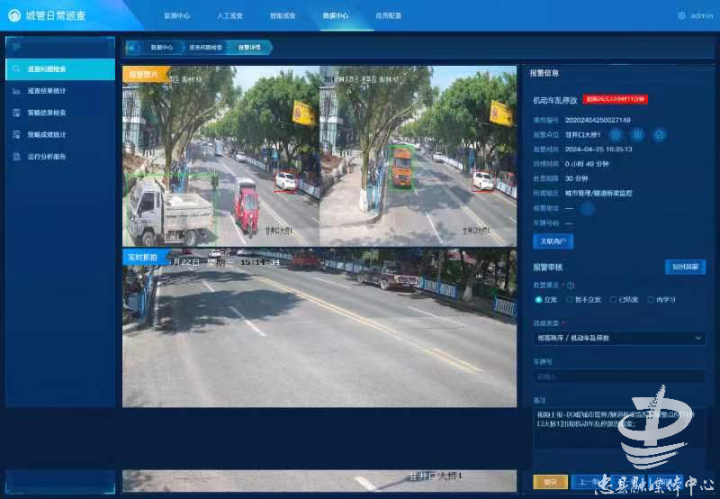Click the 车牌号 input field
The image size is (720, 499).
click(x=619, y=377)
